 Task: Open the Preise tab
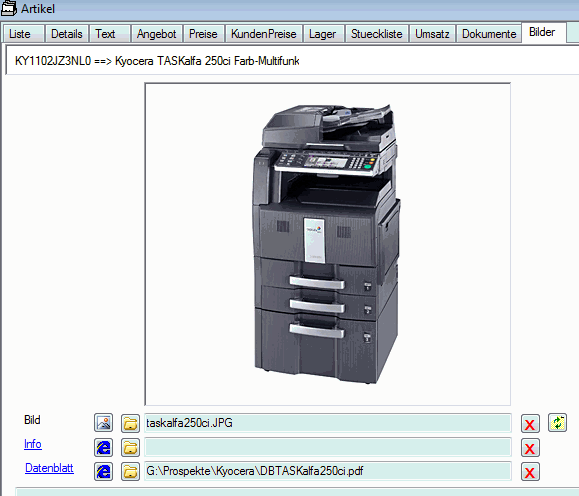[x=203, y=34]
